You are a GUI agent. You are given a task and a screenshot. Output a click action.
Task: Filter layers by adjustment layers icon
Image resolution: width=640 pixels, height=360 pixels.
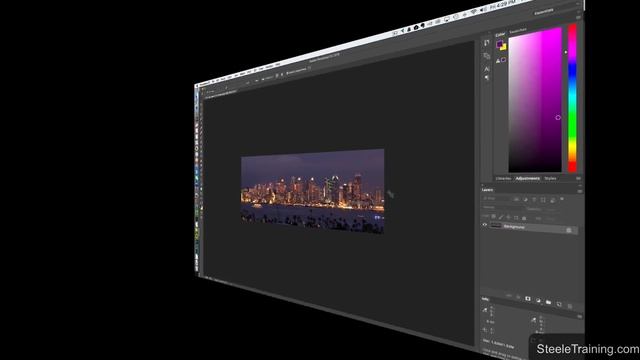pos(526,200)
